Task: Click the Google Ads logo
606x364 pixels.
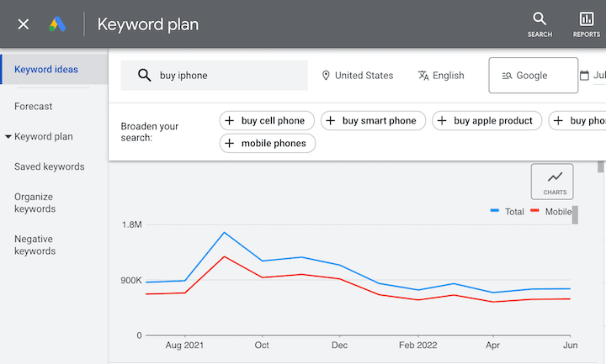Action: coord(57,24)
